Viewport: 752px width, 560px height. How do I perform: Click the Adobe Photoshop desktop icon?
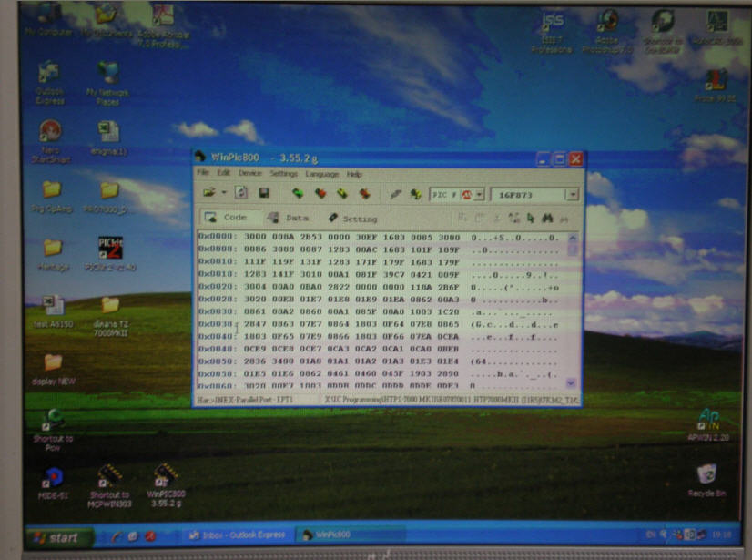pyautogui.click(x=607, y=32)
